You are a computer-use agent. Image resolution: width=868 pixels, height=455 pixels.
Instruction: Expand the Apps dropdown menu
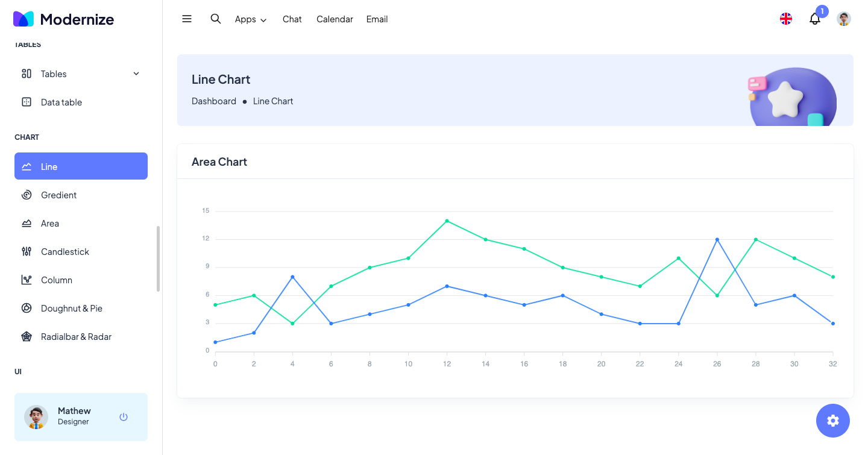point(250,19)
